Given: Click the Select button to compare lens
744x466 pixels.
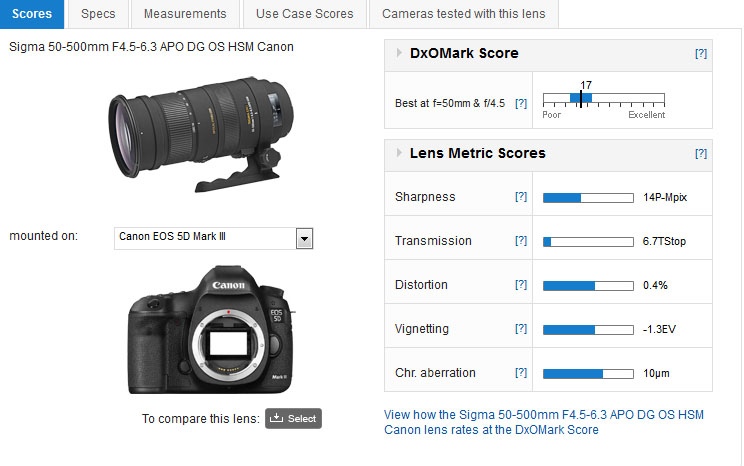Looking at the screenshot, I should (293, 419).
